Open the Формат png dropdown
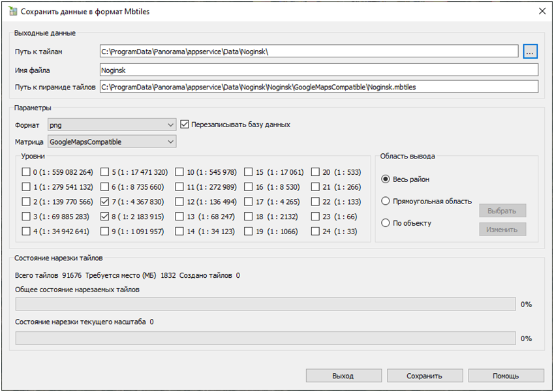 (112, 125)
